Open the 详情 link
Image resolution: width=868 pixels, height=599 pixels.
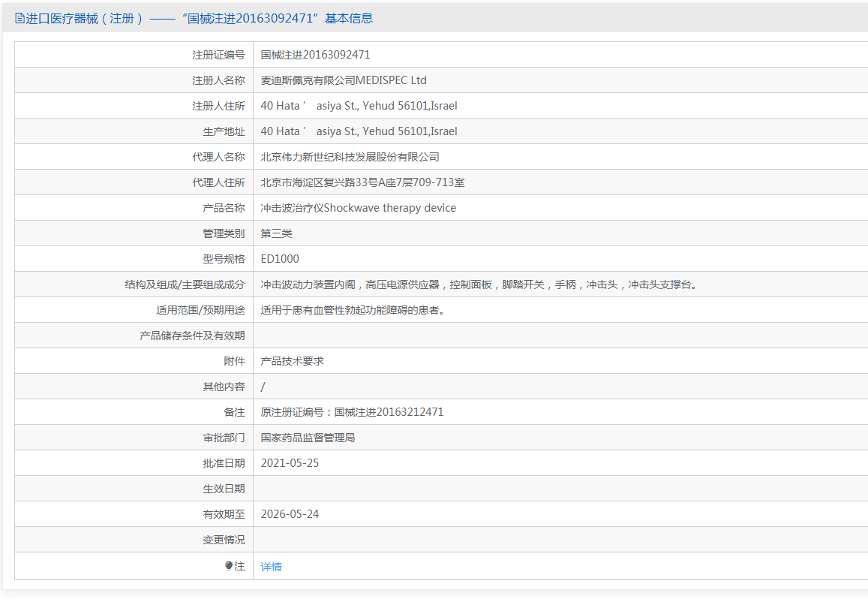tap(272, 566)
